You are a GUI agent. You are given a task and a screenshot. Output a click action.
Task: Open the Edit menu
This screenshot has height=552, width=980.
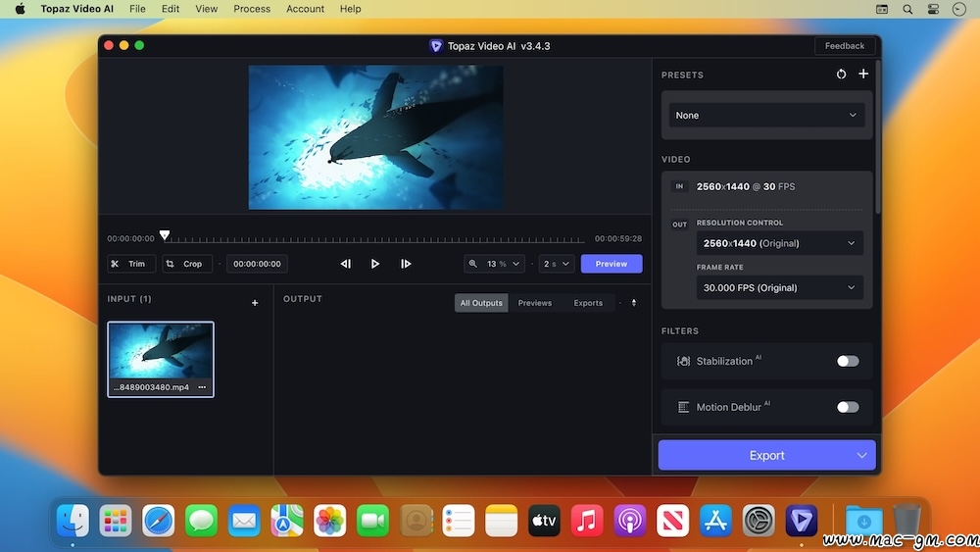[x=170, y=9]
